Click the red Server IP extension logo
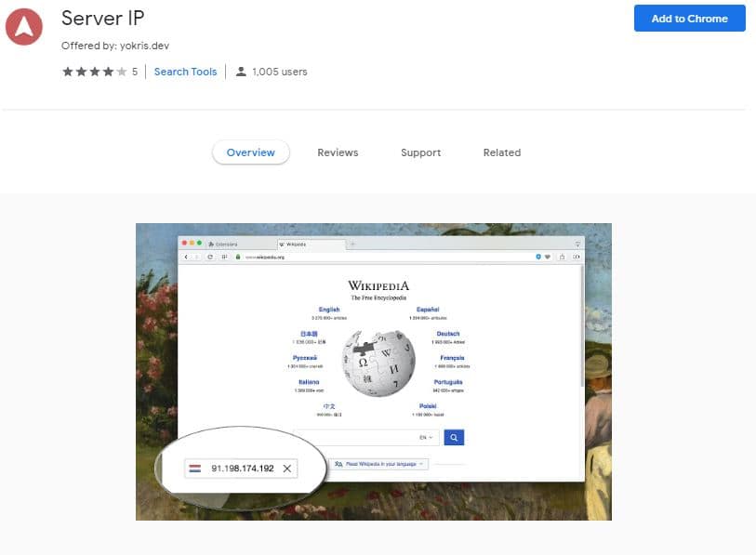Viewport: 756px width, 555px height. [24, 27]
